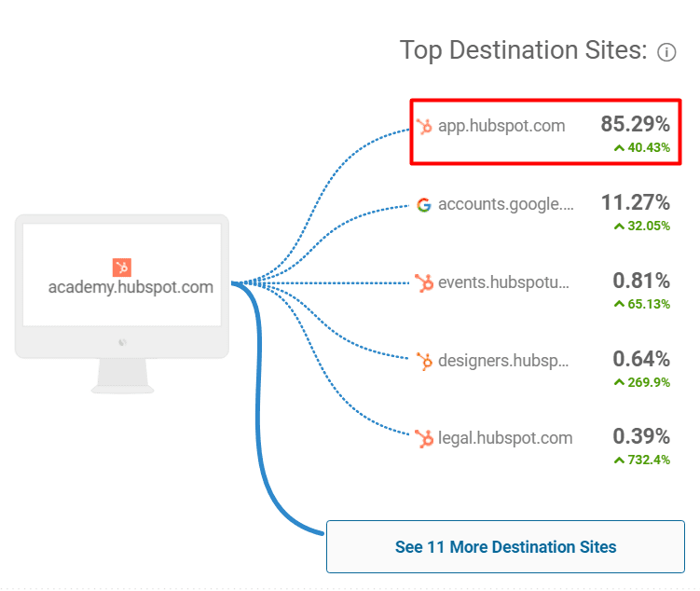Click the HubSpot icon beside events.hubspotu
This screenshot has height=591, width=700.
[x=424, y=283]
